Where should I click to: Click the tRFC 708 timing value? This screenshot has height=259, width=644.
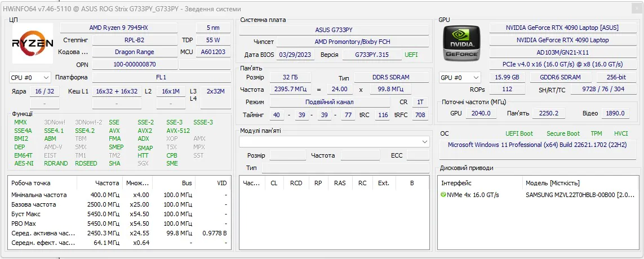click(x=420, y=115)
